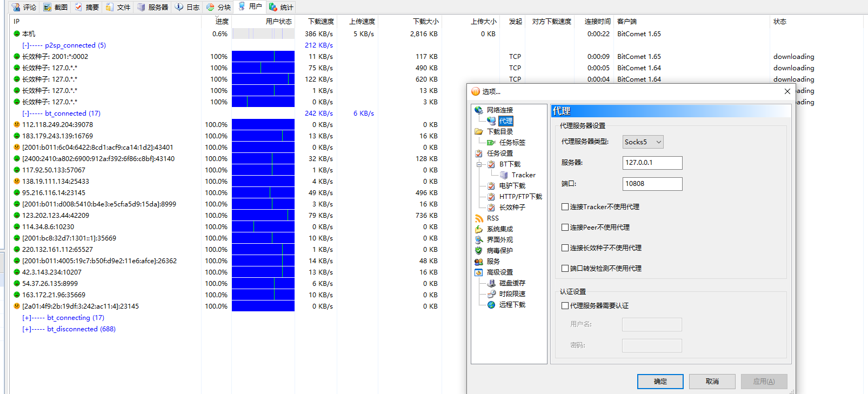Click the 病毒保护 shield icon
Image resolution: width=868 pixels, height=394 pixels.
point(479,251)
